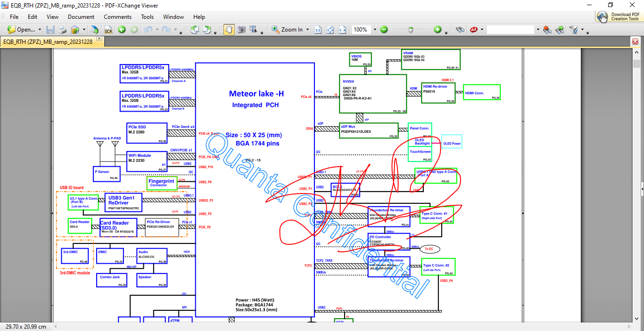Expand the Zoom In tool dropdown
Viewport: 644px width, 331px height.
[x=307, y=30]
